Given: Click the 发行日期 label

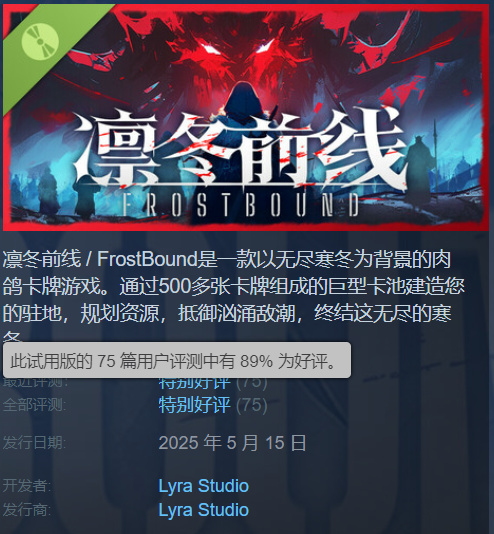Looking at the screenshot, I should click(34, 443).
